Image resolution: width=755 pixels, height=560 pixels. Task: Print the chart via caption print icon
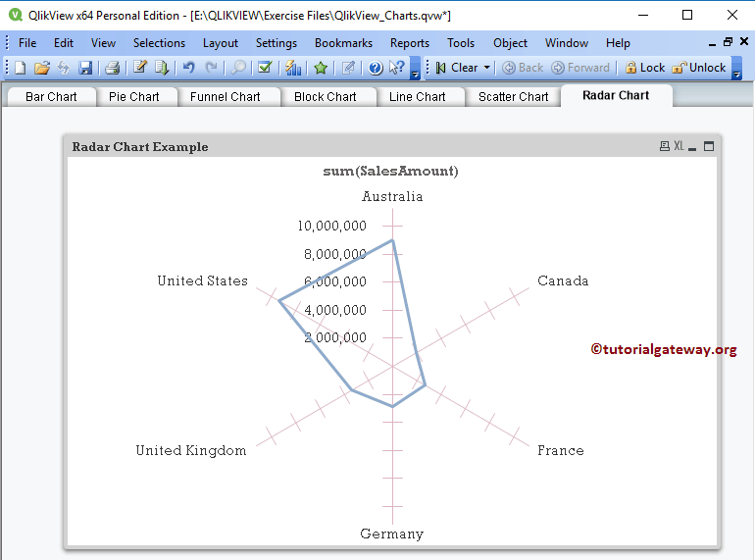click(x=665, y=146)
